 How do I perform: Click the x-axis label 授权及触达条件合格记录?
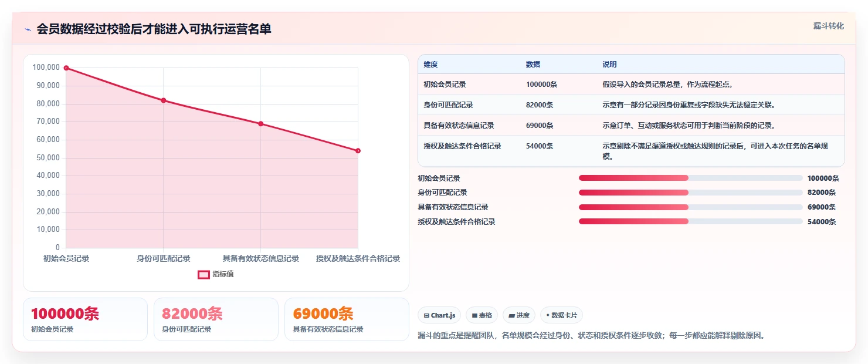pyautogui.click(x=358, y=258)
